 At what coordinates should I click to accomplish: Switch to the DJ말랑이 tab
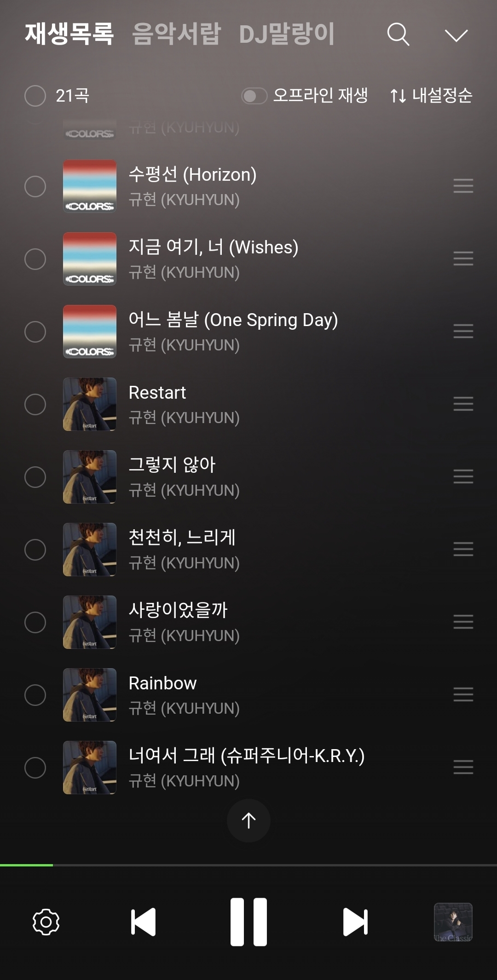click(287, 34)
